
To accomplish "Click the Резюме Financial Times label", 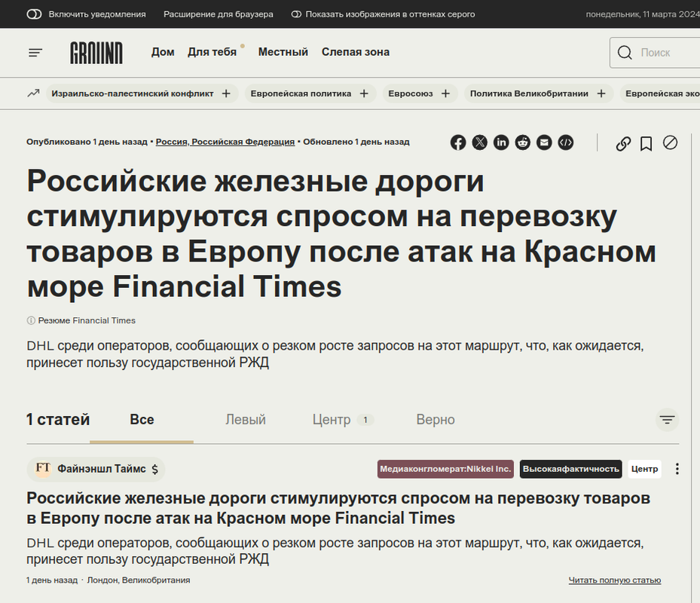I will coord(87,320).
